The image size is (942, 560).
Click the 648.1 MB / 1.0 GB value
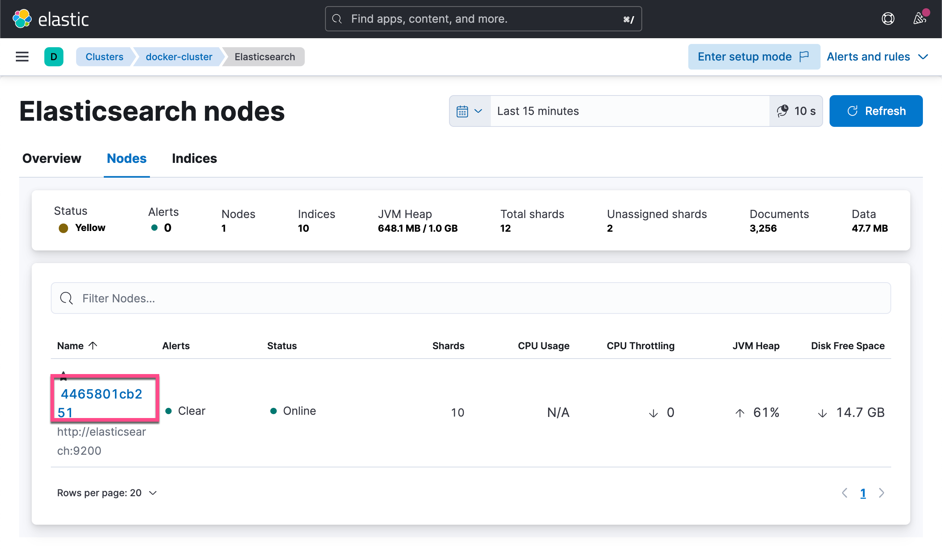click(417, 228)
